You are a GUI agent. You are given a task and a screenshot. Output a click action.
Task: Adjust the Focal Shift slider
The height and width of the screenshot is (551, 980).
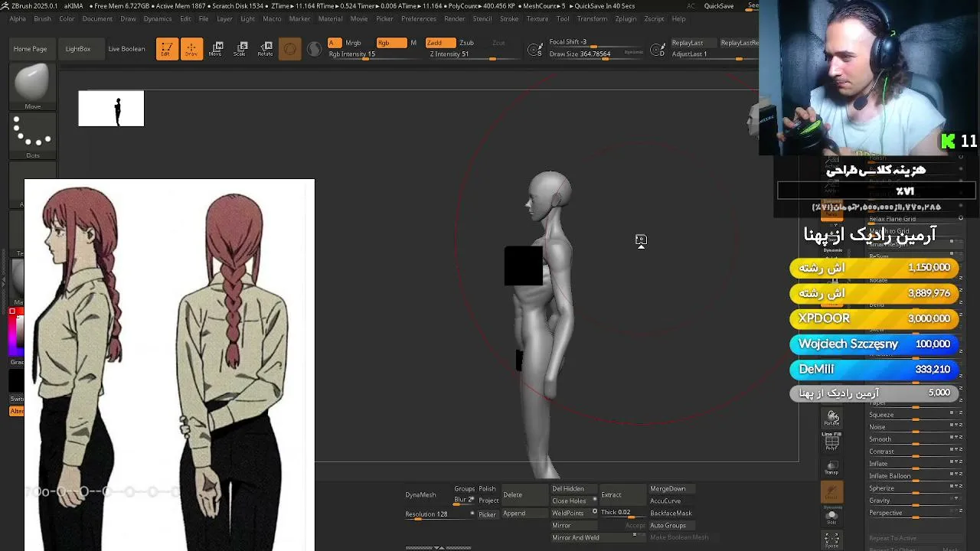point(596,42)
